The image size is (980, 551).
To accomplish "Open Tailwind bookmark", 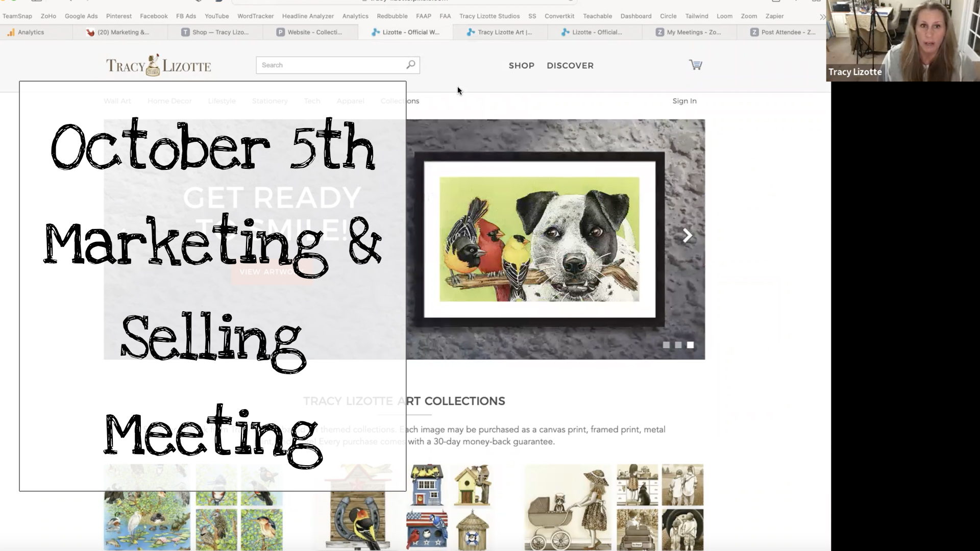I will pyautogui.click(x=697, y=16).
